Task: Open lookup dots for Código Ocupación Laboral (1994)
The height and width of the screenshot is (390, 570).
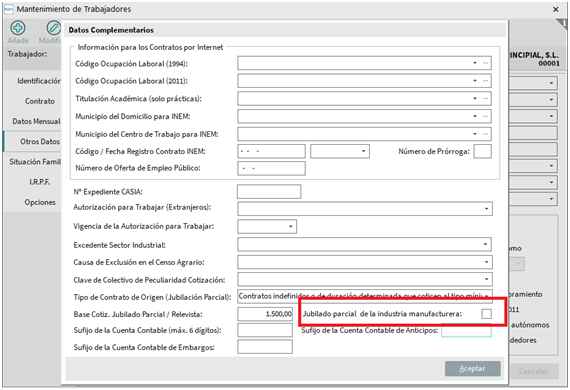Action: pyautogui.click(x=485, y=63)
